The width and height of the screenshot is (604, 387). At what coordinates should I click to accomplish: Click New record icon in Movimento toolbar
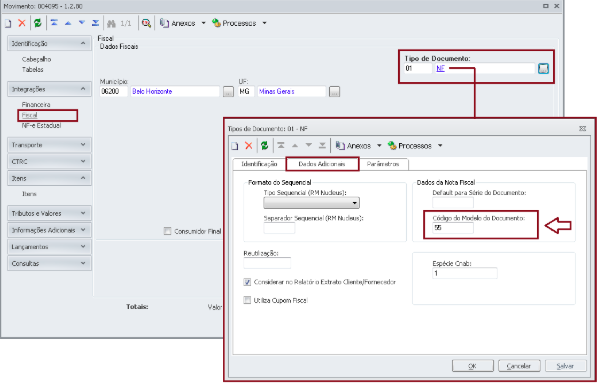coord(8,23)
